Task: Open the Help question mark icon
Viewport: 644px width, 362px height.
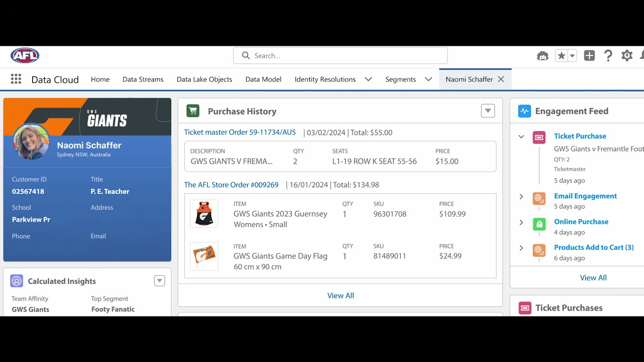Action: coord(608,55)
